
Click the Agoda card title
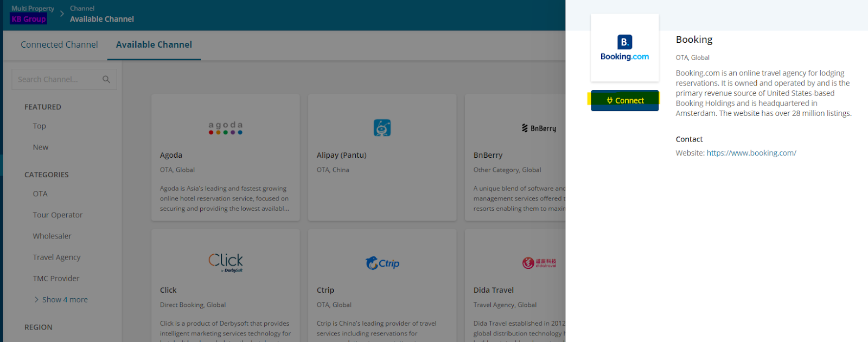[x=171, y=155]
